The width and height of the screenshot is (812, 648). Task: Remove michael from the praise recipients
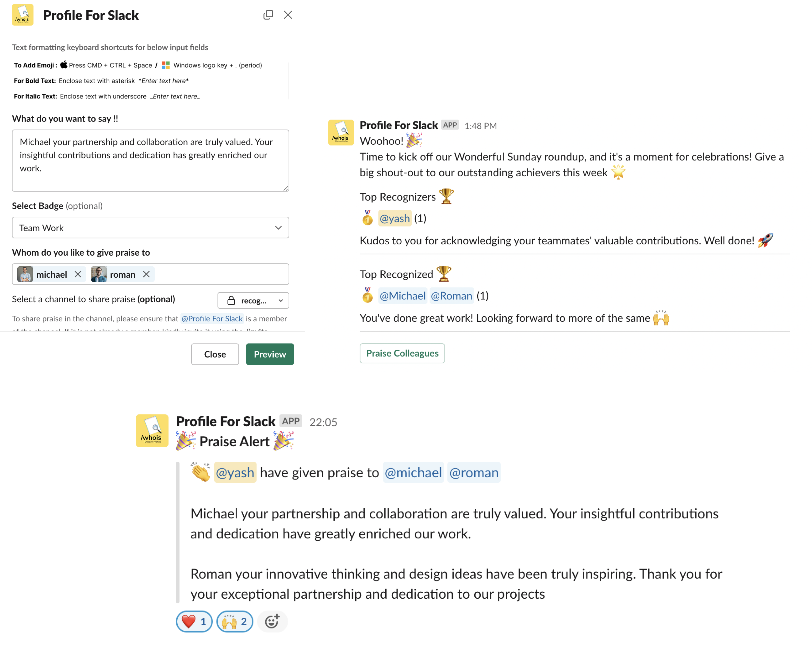pyautogui.click(x=78, y=274)
